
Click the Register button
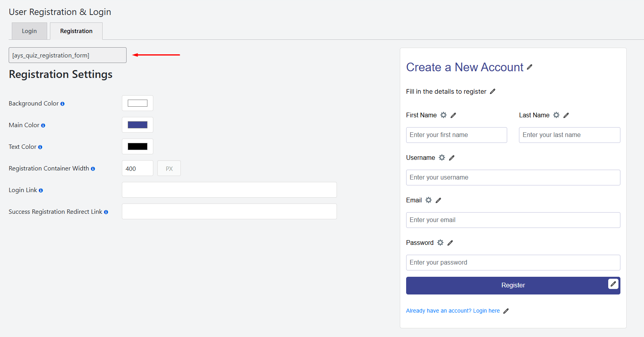(513, 285)
